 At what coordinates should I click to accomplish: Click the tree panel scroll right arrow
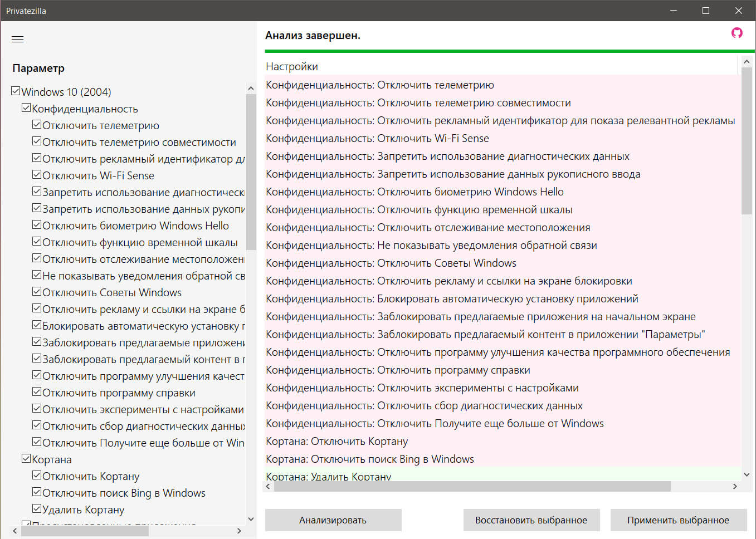[240, 531]
